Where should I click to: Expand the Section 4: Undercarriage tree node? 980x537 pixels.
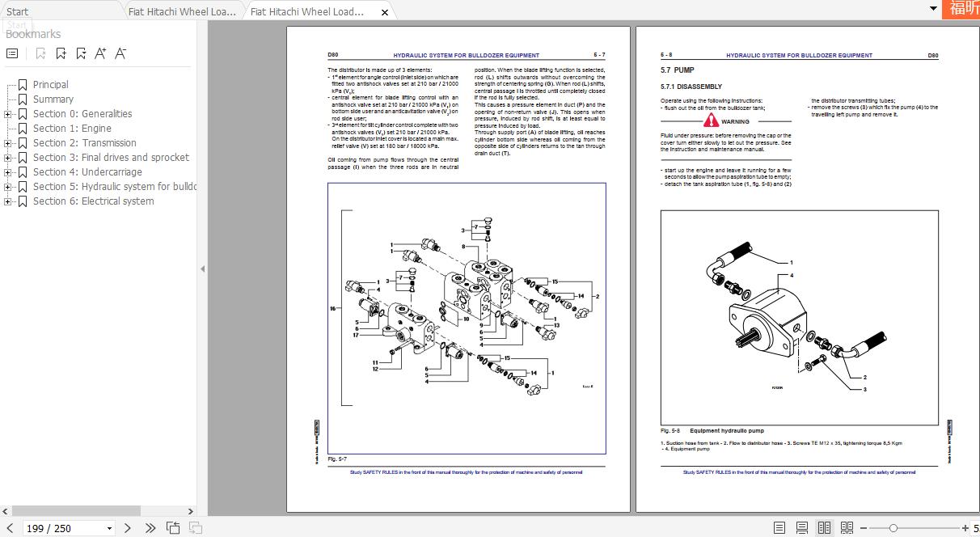(x=8, y=172)
